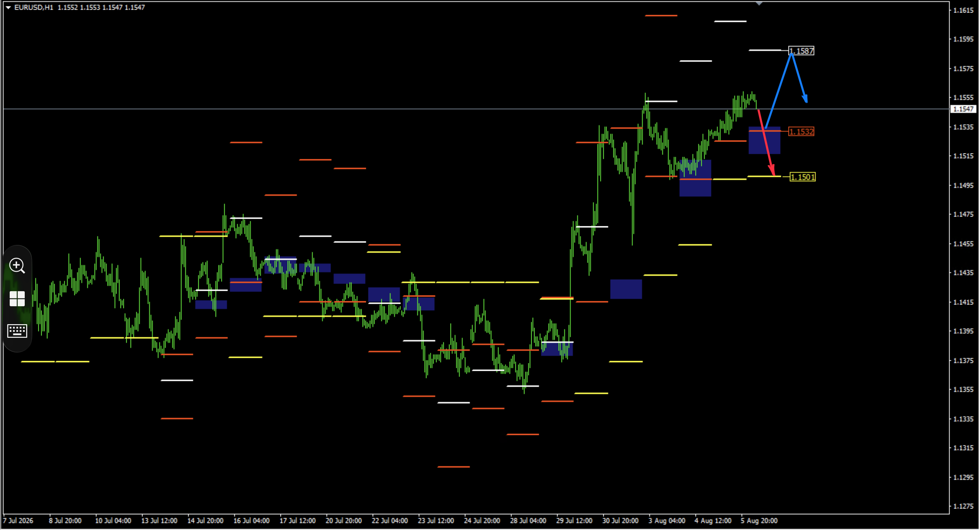Image resolution: width=980 pixels, height=530 pixels.
Task: Click the 3 Aug 04:00 time label
Action: (x=666, y=520)
